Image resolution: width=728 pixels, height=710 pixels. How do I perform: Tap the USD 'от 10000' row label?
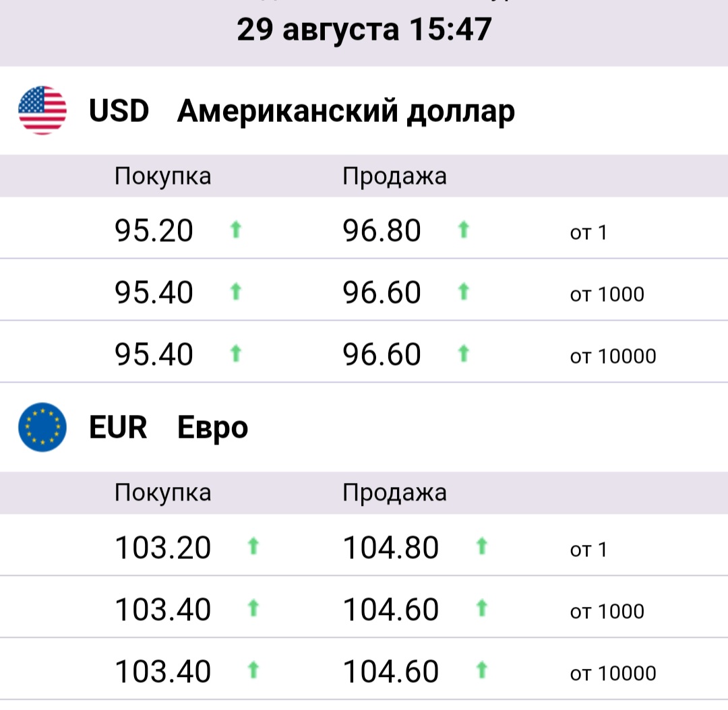613,356
